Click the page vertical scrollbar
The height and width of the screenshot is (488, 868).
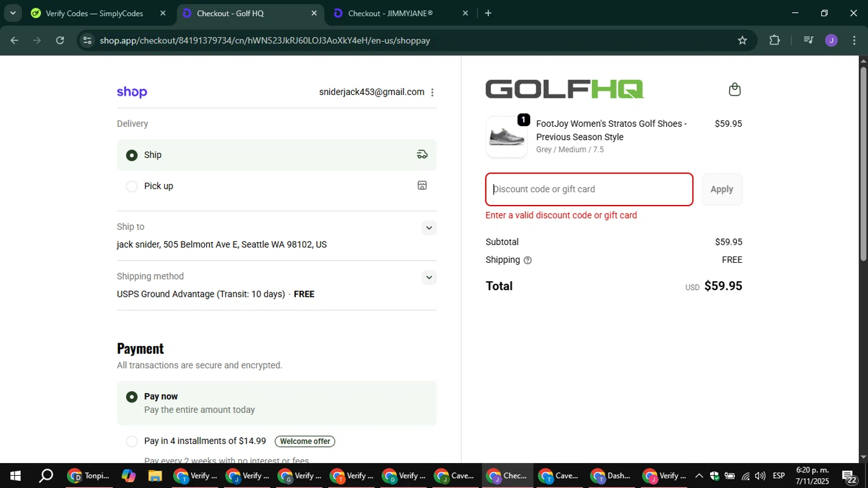[x=863, y=164]
